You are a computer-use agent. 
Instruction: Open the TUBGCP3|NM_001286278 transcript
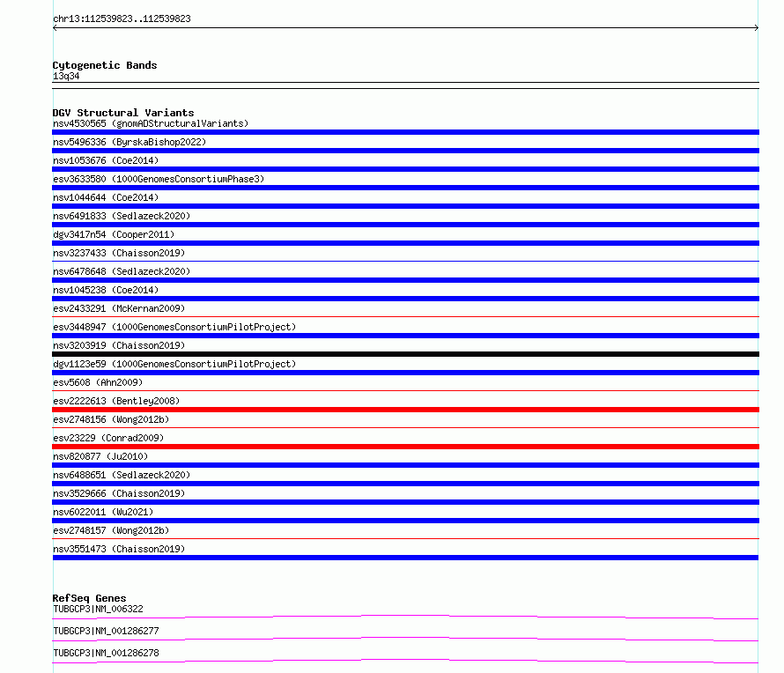point(106,653)
